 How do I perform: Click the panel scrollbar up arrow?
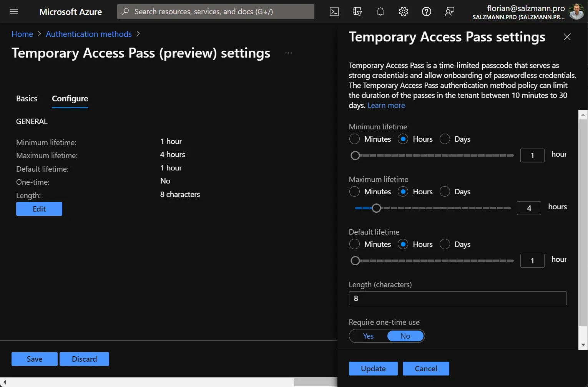pos(583,114)
